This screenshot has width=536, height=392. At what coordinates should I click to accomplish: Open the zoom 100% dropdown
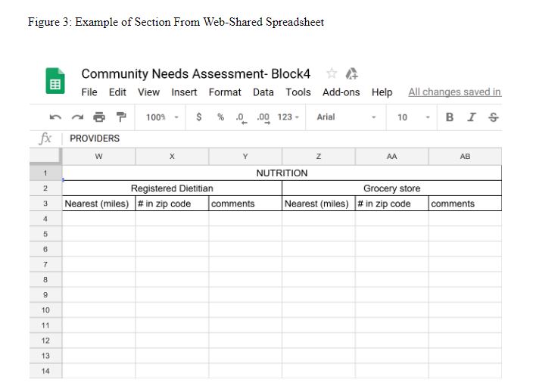[x=163, y=117]
